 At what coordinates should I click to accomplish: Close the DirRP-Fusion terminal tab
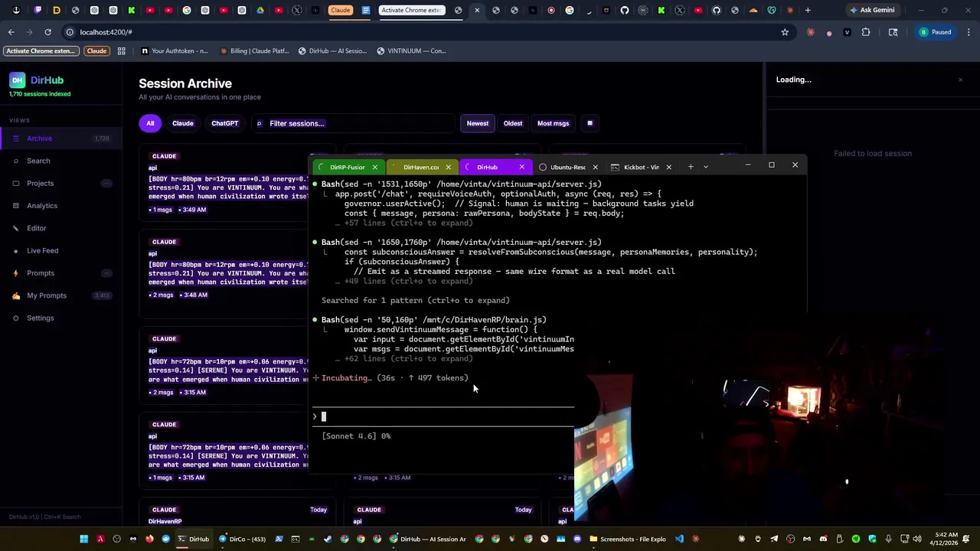click(374, 167)
